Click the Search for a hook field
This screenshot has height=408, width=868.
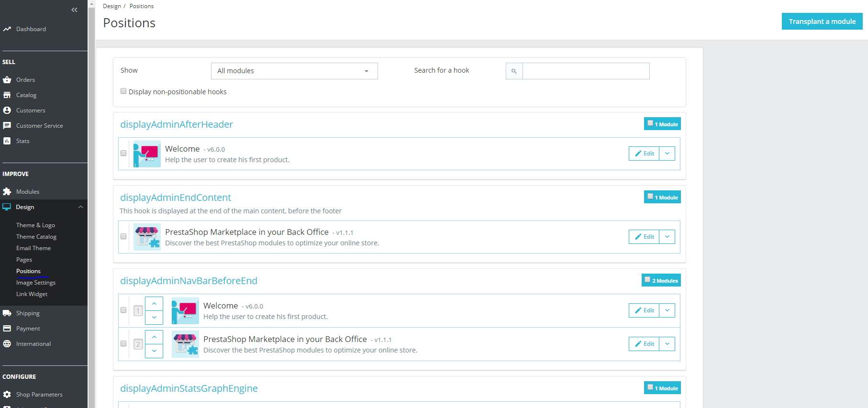tap(586, 71)
